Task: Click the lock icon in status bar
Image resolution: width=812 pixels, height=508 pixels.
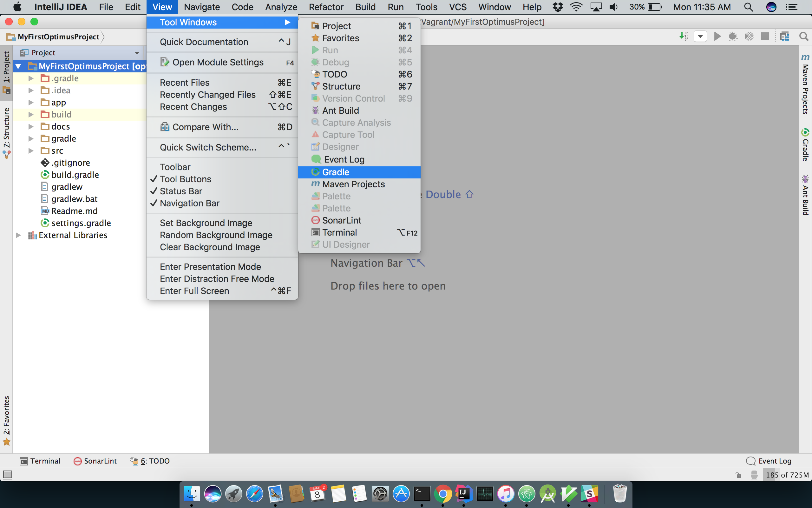Action: (x=738, y=475)
